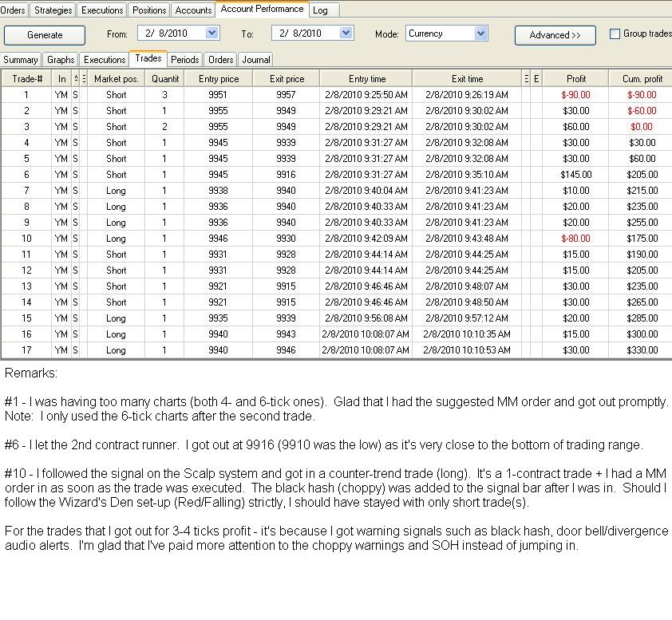Screen dimensions: 672x620
Task: Click the In instrument column header
Action: [x=61, y=79]
